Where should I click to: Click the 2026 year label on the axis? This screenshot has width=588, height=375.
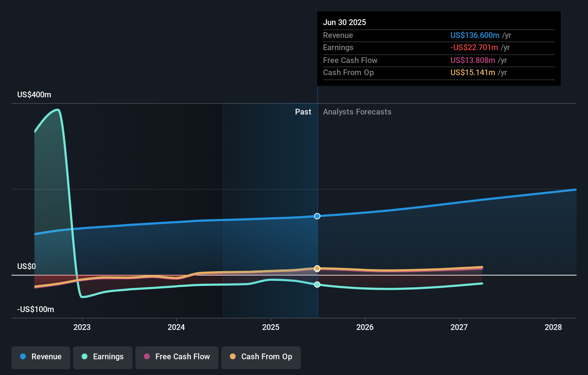point(365,327)
